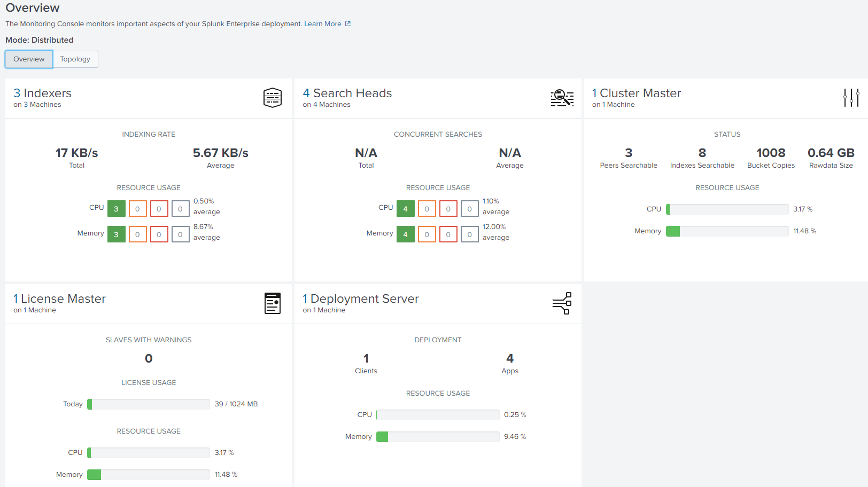868x487 pixels.
Task: Click green Indexers CPU box showing 3
Action: pyautogui.click(x=117, y=209)
